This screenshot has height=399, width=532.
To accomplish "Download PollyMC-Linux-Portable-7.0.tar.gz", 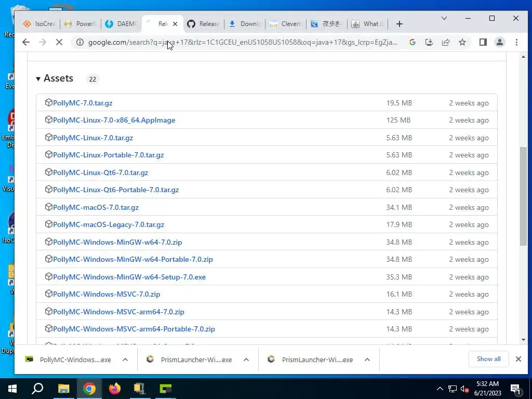I will [x=108, y=155].
